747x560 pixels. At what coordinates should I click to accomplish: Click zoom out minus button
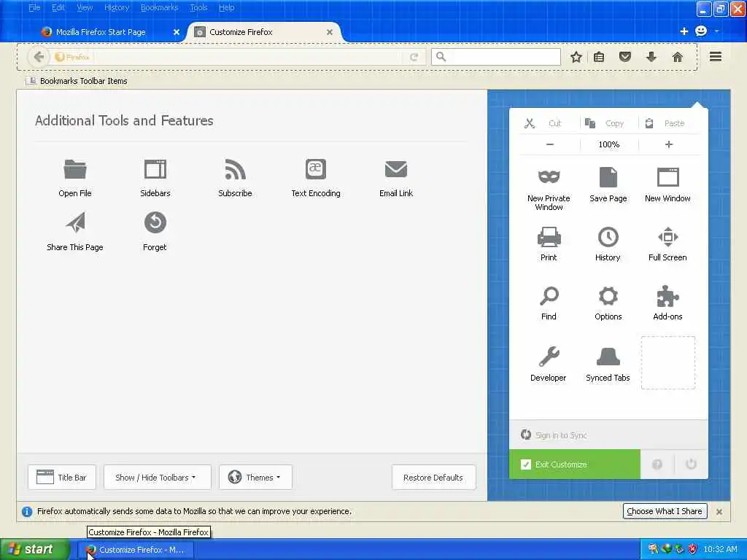click(550, 144)
